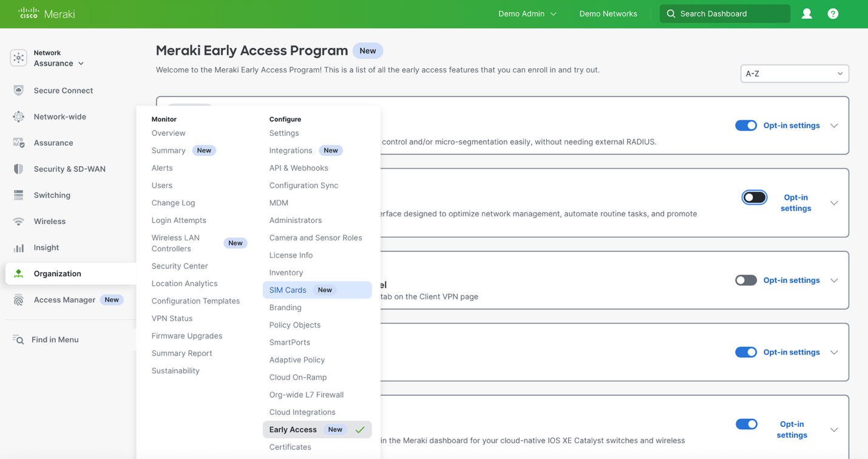The image size is (868, 459).
Task: Open Access Manager from the sidebar
Action: click(65, 299)
